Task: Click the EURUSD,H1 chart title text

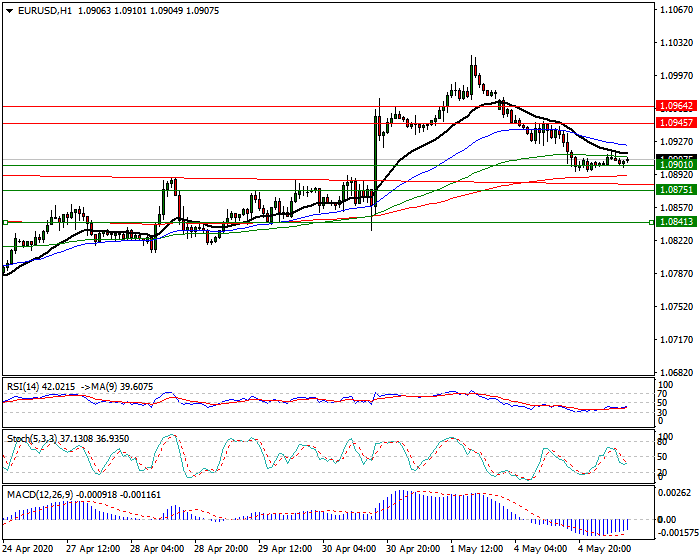Action: tap(45, 11)
